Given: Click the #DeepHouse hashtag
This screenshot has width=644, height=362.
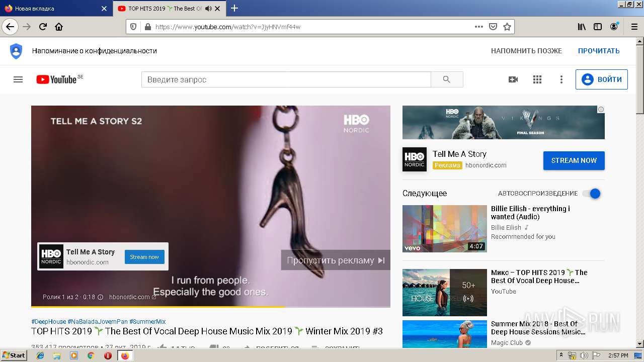Looking at the screenshot, I should click(x=48, y=322).
